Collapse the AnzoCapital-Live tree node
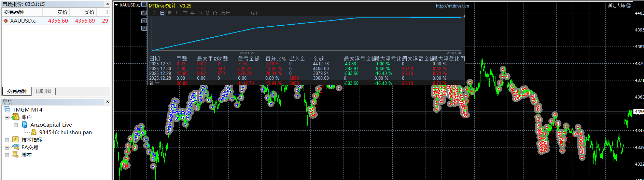 [x=16, y=125]
